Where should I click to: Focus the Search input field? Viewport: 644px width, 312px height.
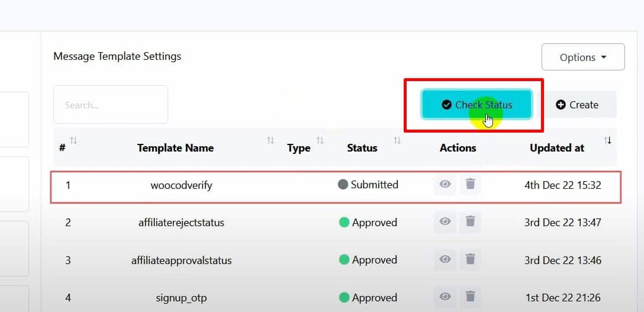[111, 105]
